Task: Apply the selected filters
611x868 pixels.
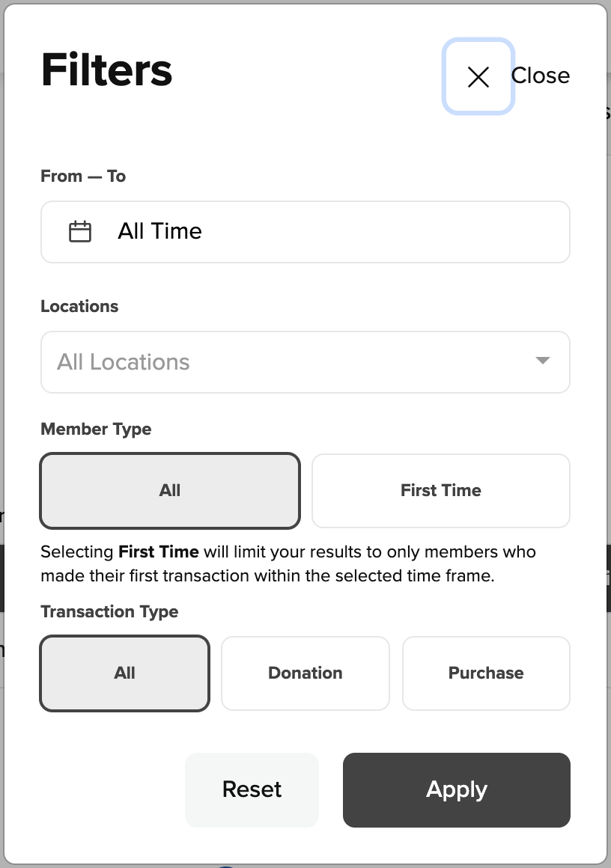Action: pos(457,790)
